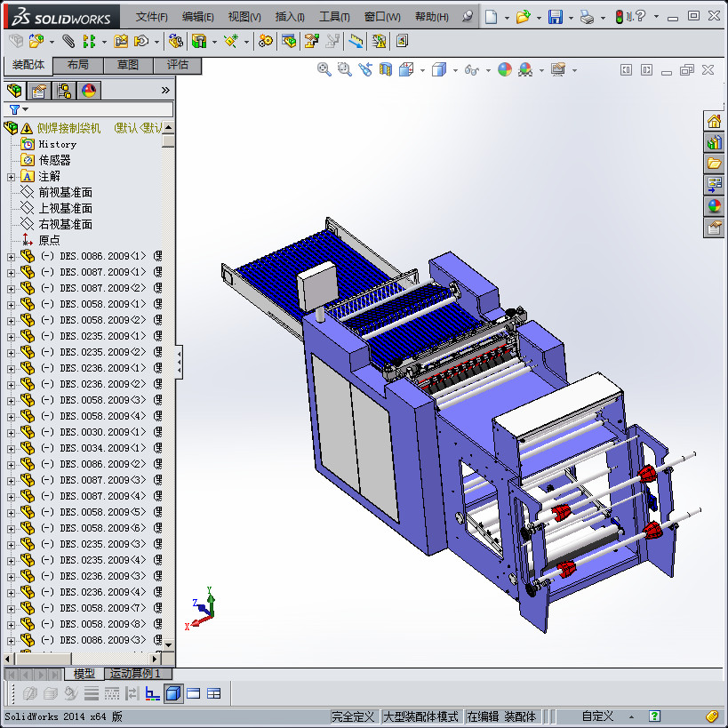The image size is (728, 728).
Task: Click the Section View icon
Action: pos(386,69)
